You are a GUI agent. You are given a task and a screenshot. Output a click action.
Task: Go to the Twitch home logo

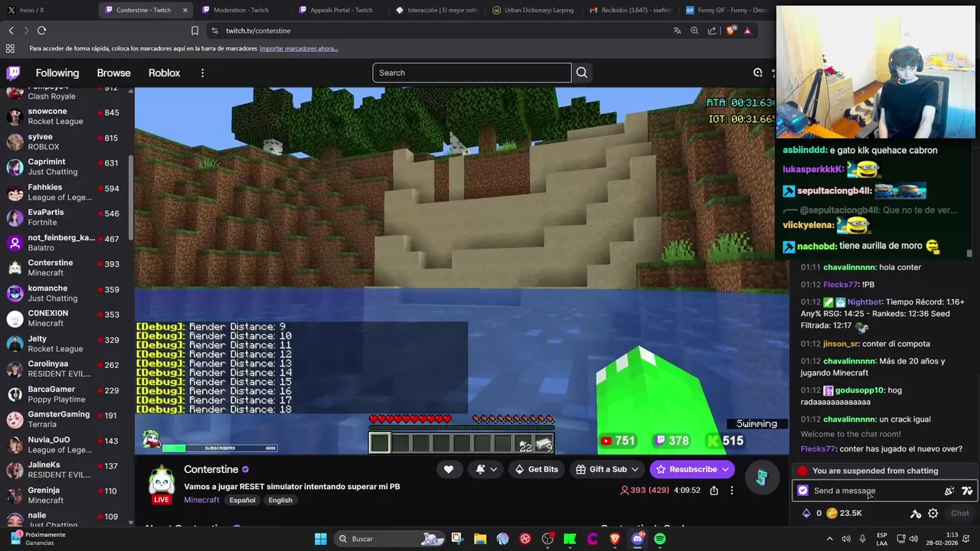[13, 73]
